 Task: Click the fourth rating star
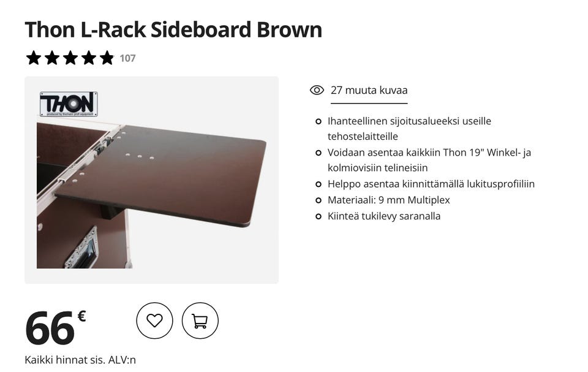pos(89,58)
